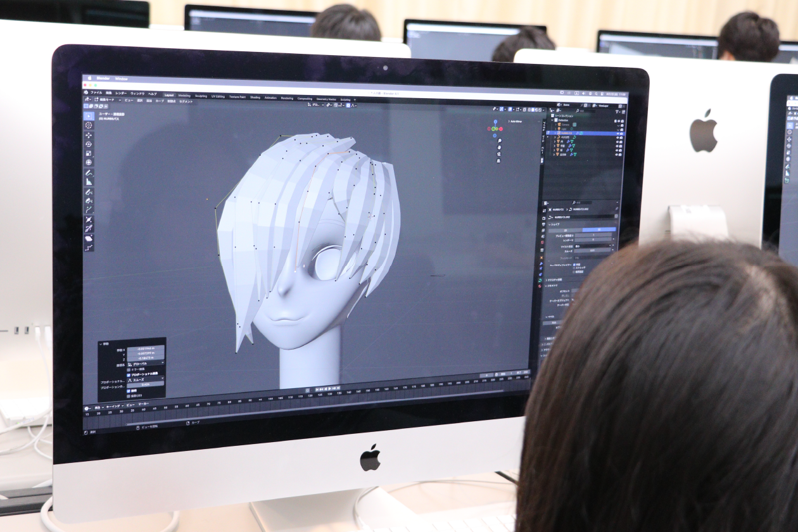
Task: Collapse the シェイプ panel in properties
Action: pyautogui.click(x=549, y=224)
